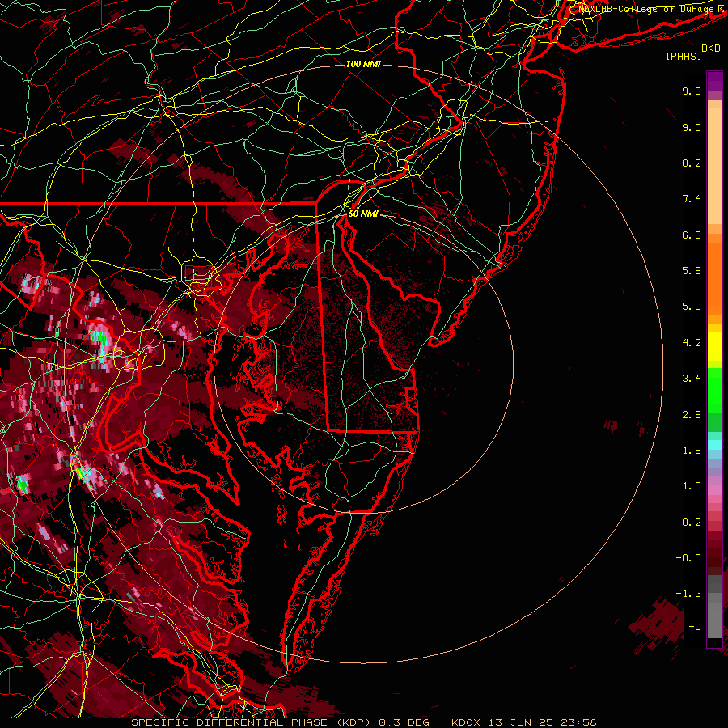Click the 5.8 value on the color scale

tap(692, 271)
